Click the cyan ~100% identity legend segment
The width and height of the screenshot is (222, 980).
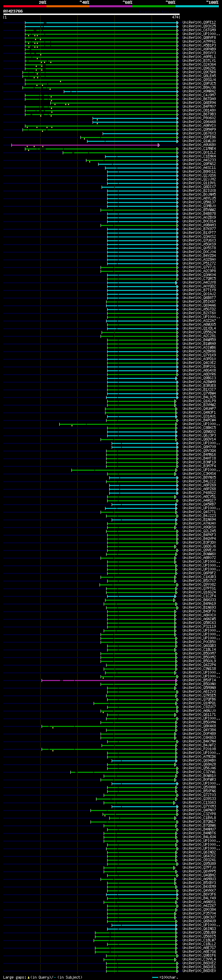tap(197, 6)
